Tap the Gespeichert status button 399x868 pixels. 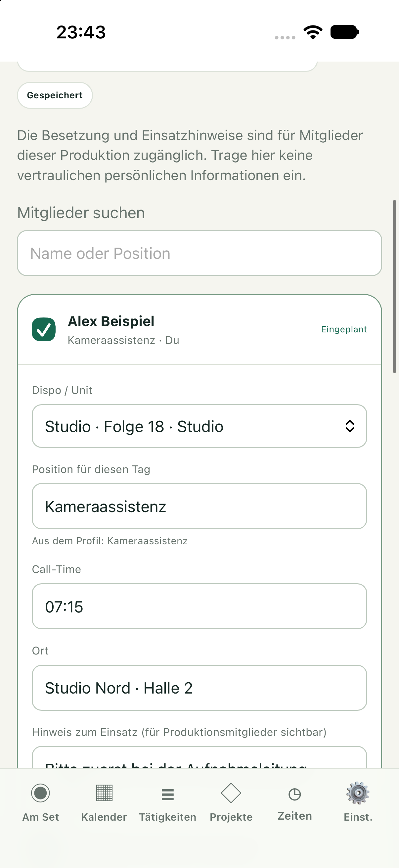click(x=55, y=95)
